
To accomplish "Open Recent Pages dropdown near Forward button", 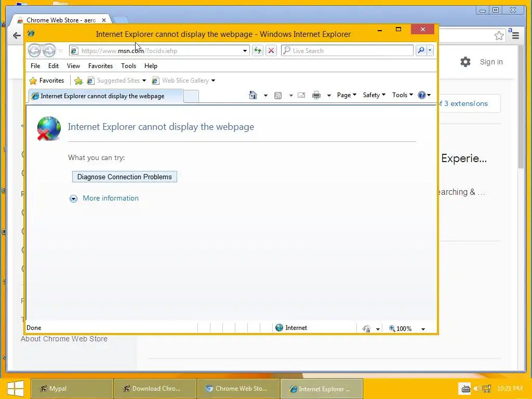I will point(60,51).
